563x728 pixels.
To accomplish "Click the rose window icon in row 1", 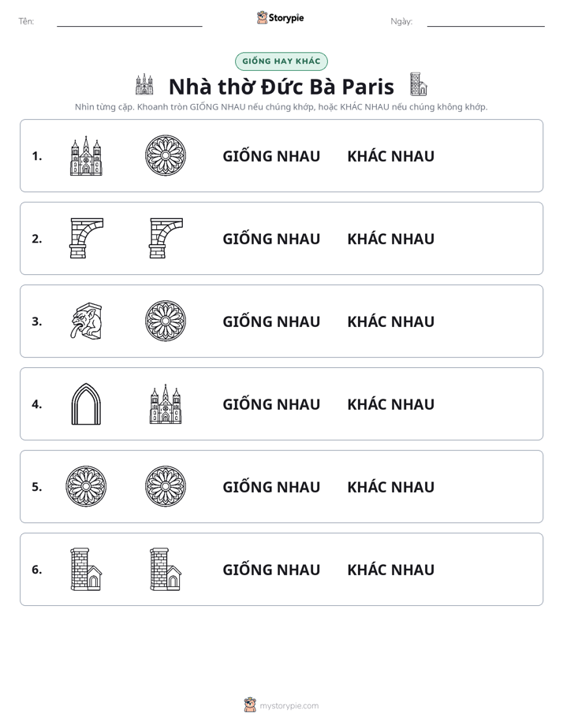I will click(166, 155).
